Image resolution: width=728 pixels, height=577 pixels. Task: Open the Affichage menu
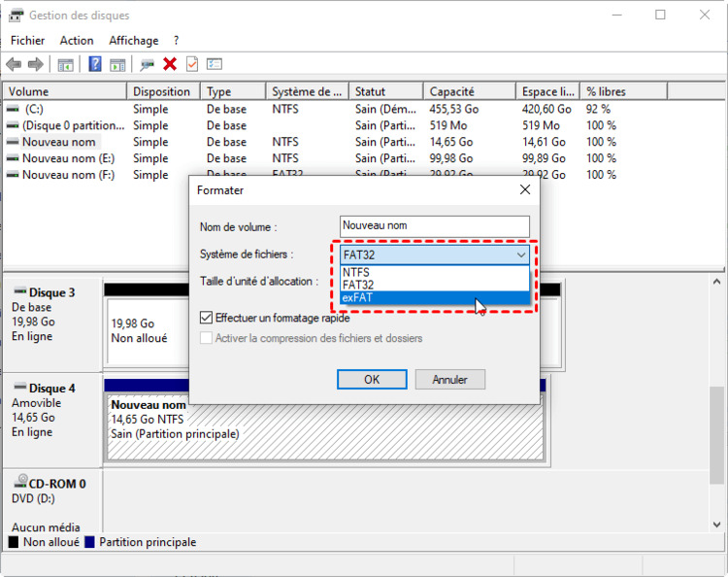point(134,41)
